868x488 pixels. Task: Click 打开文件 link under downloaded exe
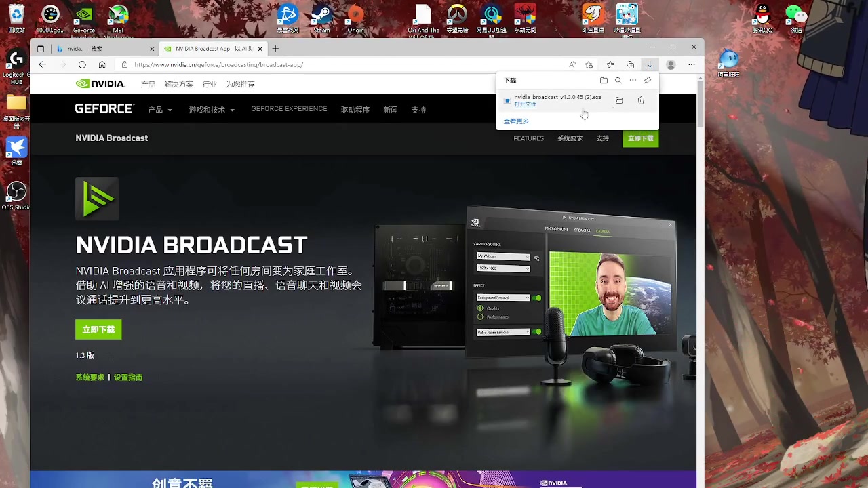click(x=525, y=104)
